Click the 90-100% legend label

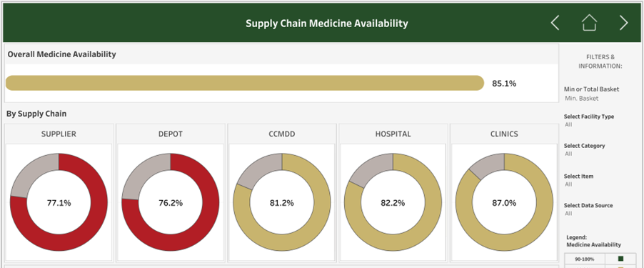pyautogui.click(x=585, y=259)
